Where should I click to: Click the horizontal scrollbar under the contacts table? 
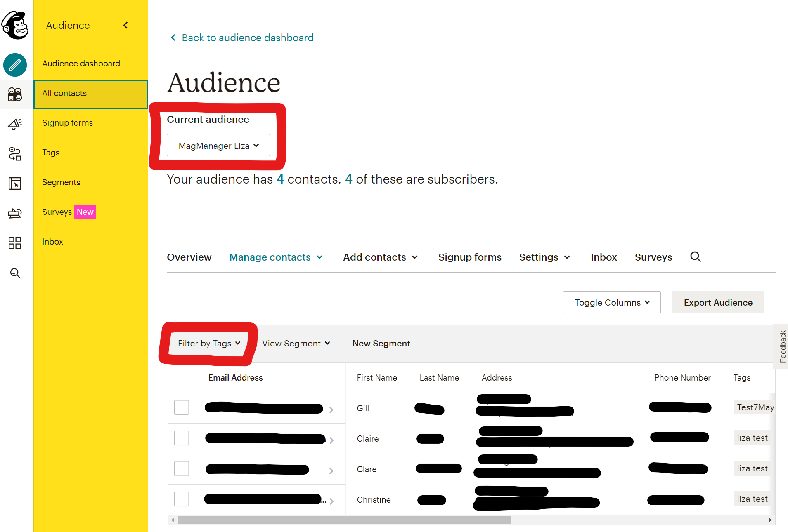[344, 520]
